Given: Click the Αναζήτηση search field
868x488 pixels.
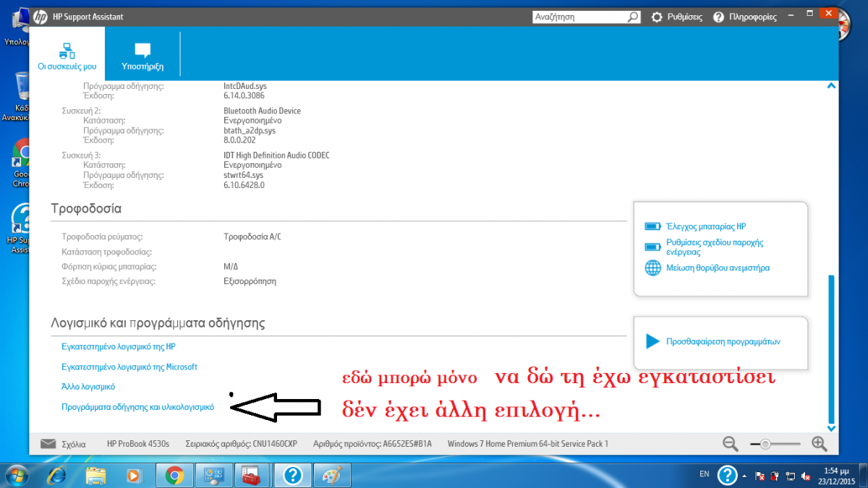Looking at the screenshot, I should point(579,17).
